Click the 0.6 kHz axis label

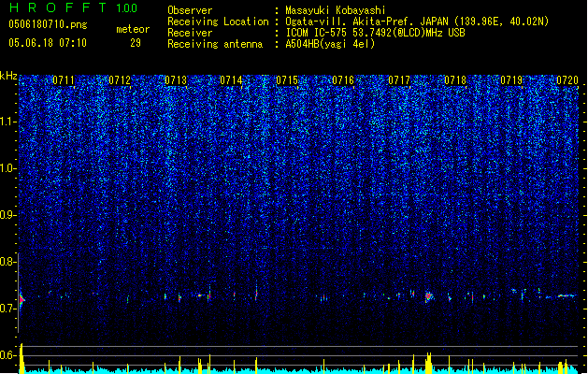[8, 355]
